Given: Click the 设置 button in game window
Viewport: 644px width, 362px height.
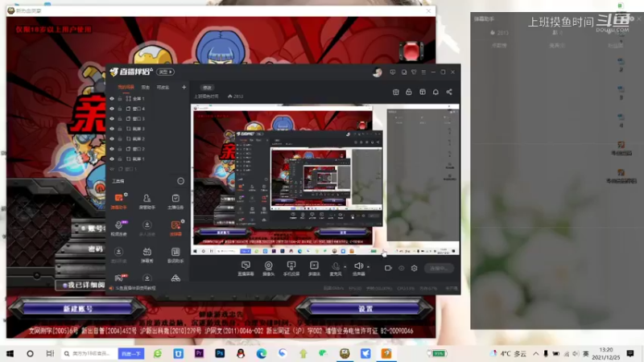Looking at the screenshot, I should 365,309.
